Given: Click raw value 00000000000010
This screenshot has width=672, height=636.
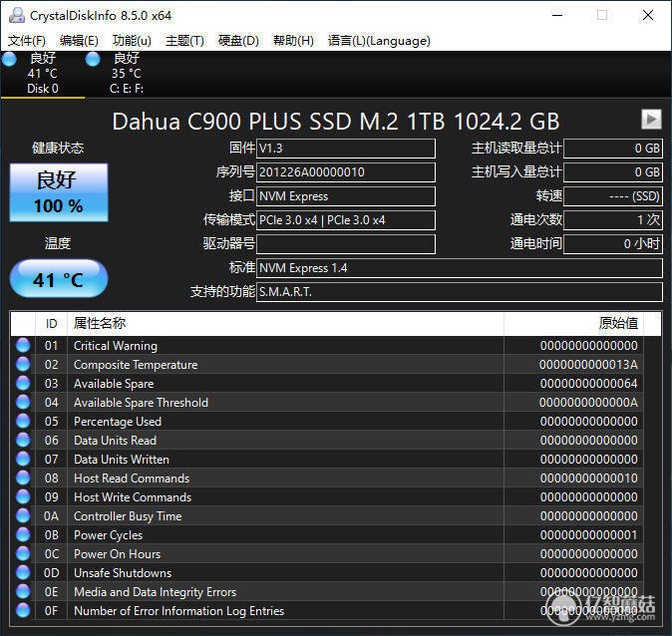Looking at the screenshot, I should 588,478.
